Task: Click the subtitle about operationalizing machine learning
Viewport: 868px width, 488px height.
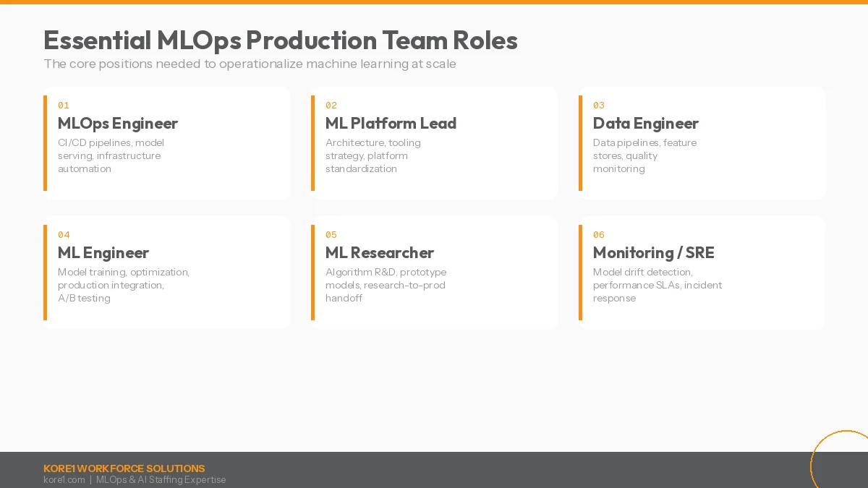Action: 250,64
